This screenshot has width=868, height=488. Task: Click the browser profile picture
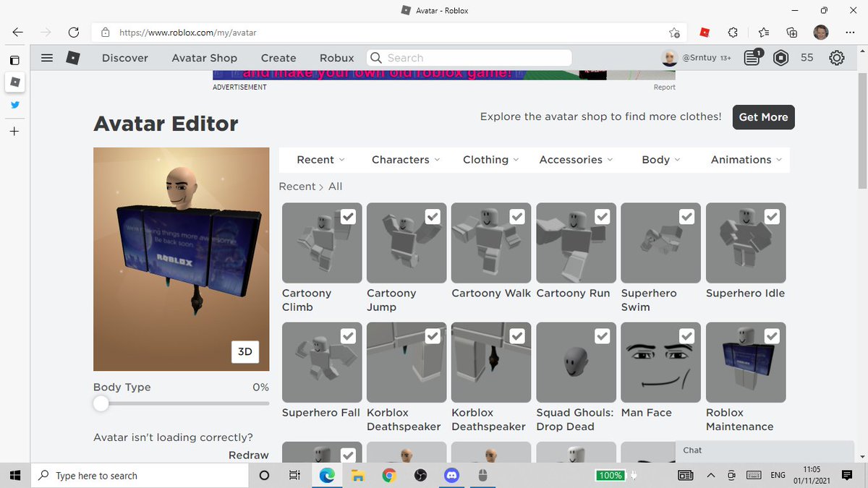click(x=821, y=33)
